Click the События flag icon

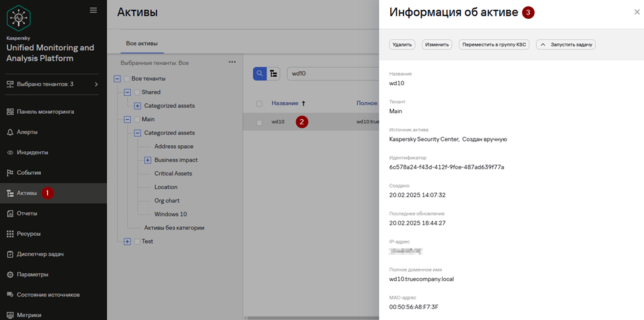10,173
